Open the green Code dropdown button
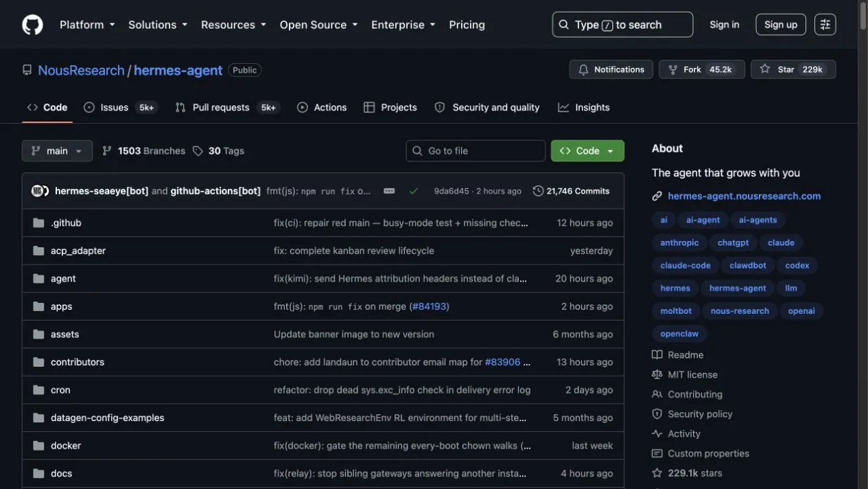 click(587, 151)
